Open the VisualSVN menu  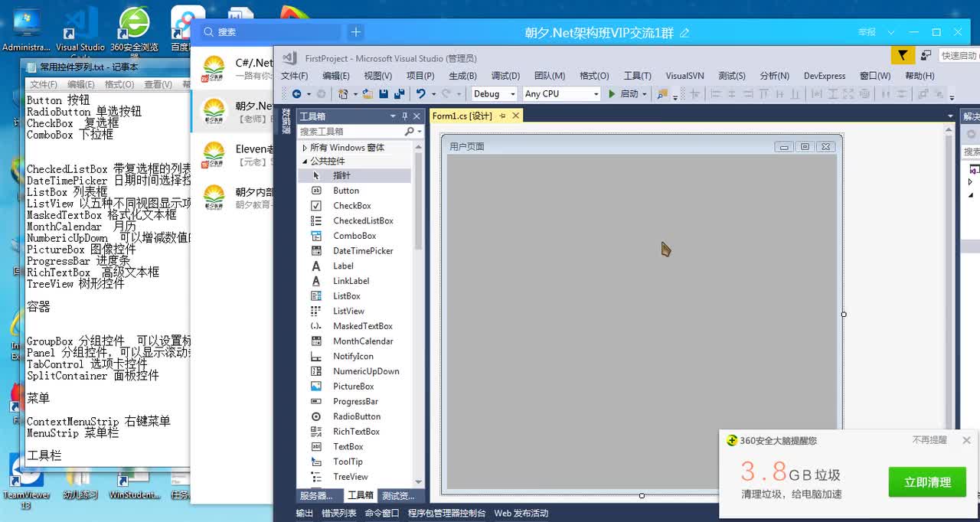click(x=685, y=76)
